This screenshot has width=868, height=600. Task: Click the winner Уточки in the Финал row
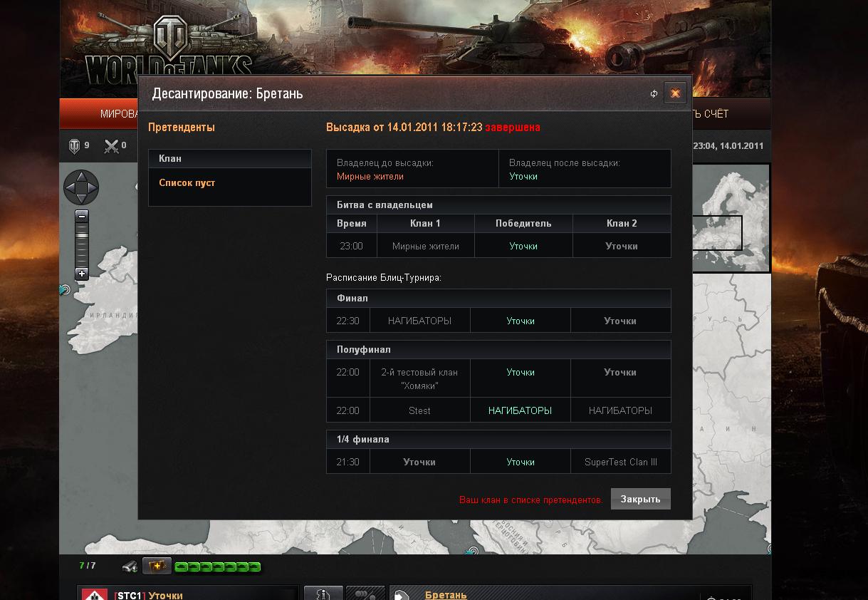(x=521, y=321)
